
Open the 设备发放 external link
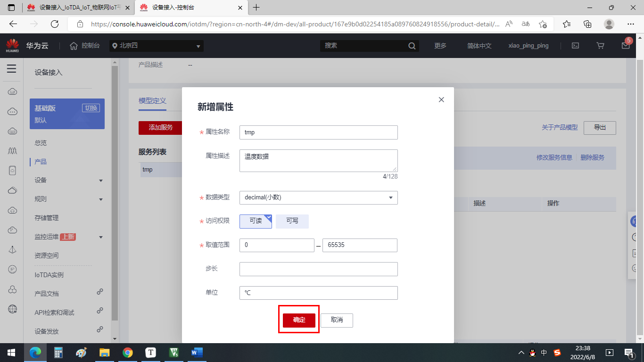pyautogui.click(x=47, y=331)
